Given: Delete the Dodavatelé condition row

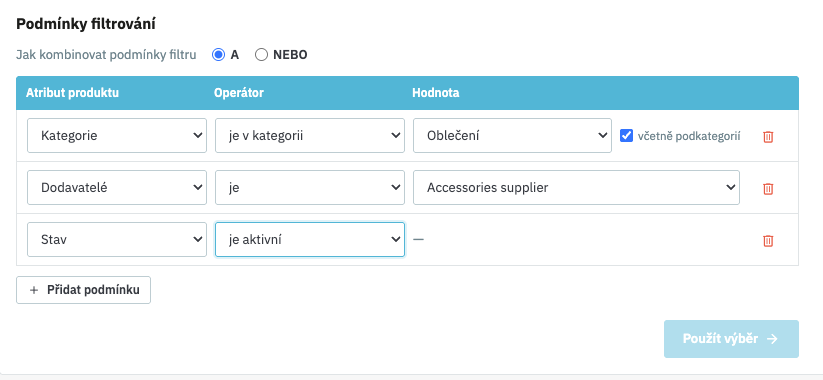Looking at the screenshot, I should [768, 188].
